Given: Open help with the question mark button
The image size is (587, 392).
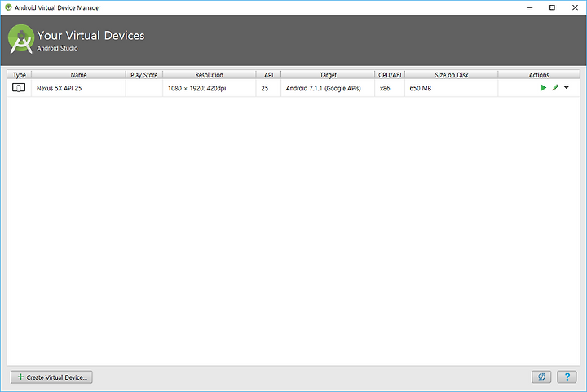Looking at the screenshot, I should click(x=567, y=377).
